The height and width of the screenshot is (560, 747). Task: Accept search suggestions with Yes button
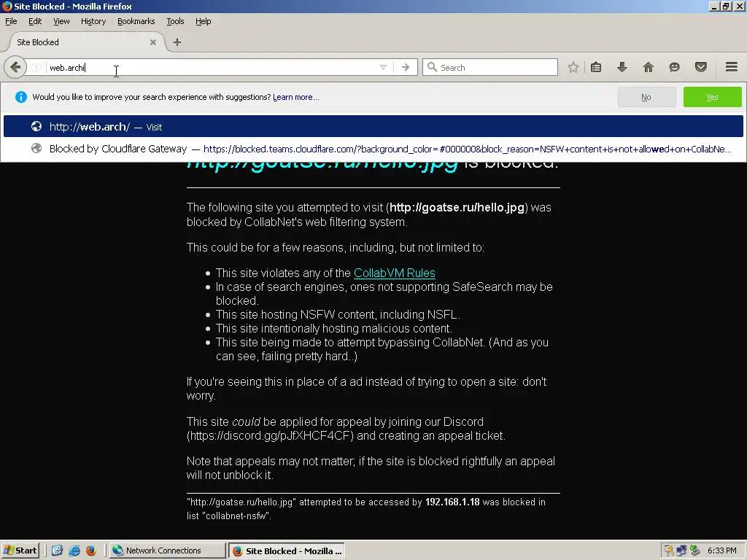[x=712, y=97]
